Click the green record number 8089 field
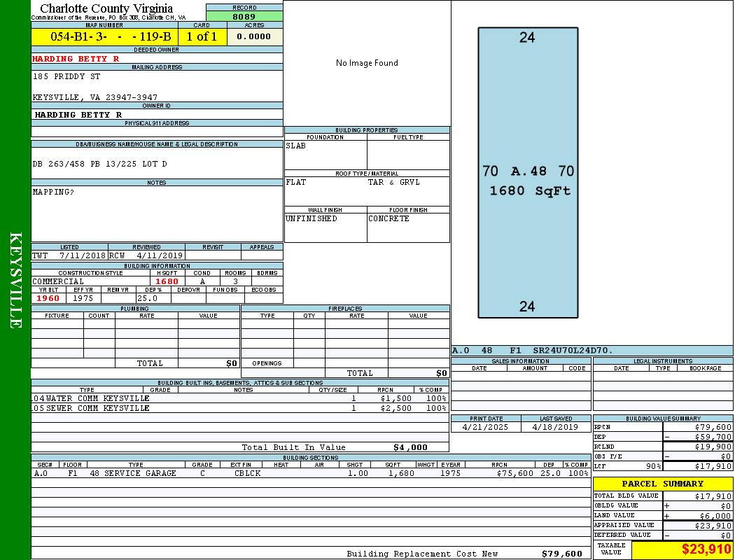Image resolution: width=735 pixels, height=560 pixels. point(244,16)
